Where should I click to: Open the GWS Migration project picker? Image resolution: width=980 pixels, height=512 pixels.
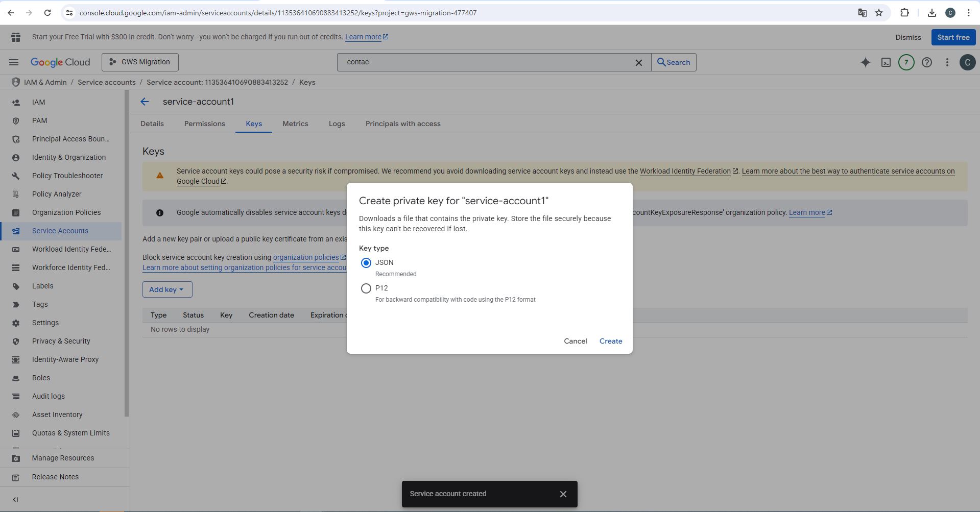point(140,62)
